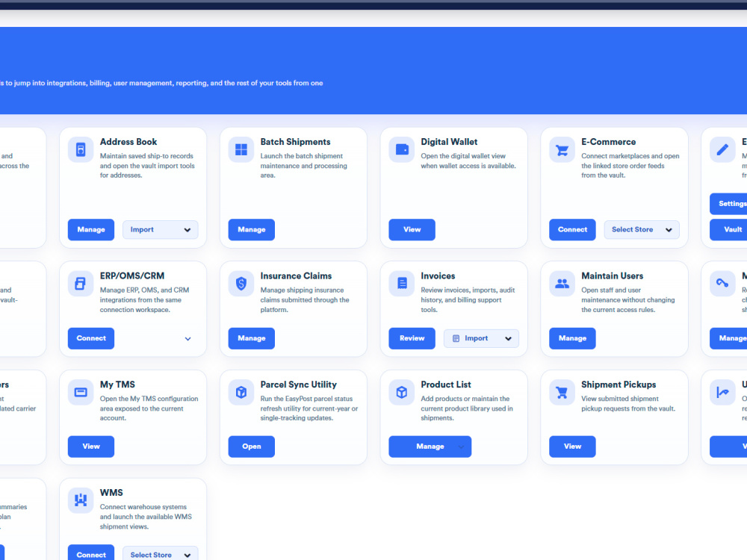Click Review in Invoices
This screenshot has width=747, height=560.
coord(412,338)
